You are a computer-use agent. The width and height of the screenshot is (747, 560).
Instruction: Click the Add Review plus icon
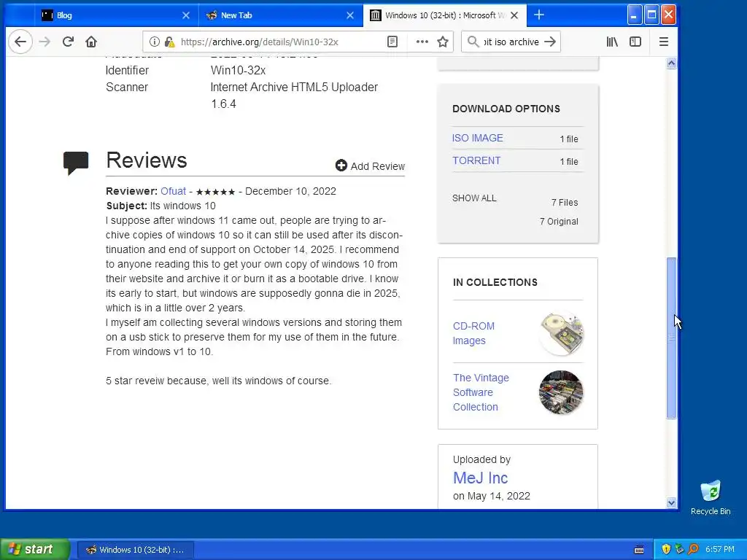pyautogui.click(x=341, y=166)
